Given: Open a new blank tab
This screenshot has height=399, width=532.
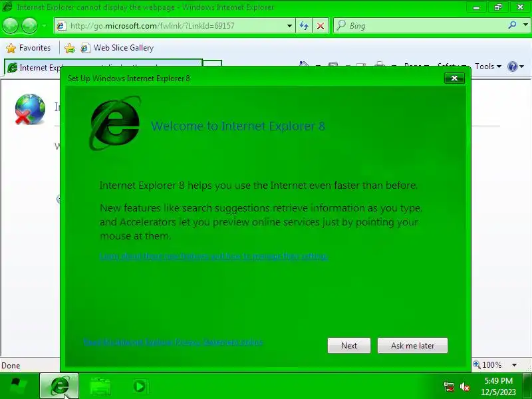Looking at the screenshot, I should click(212, 64).
